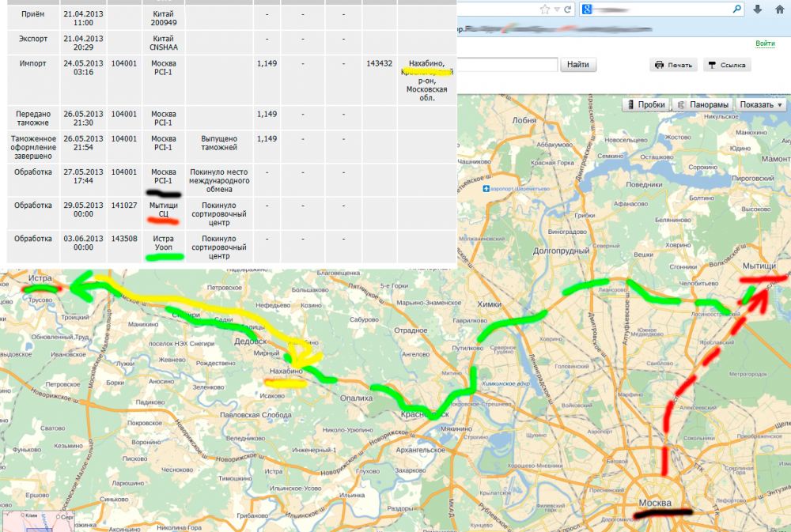Click the Химки label on the map
This screenshot has height=532, width=791.
[489, 304]
